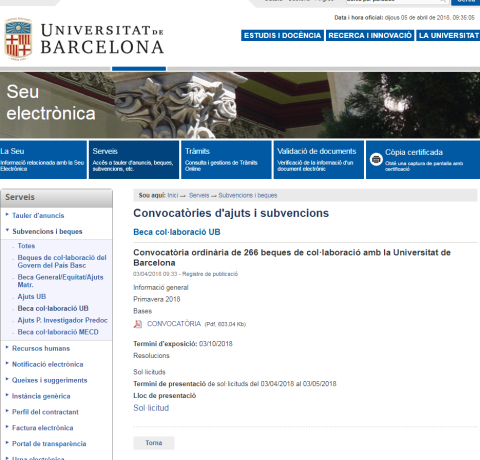This screenshot has width=480, height=460.
Task: Click the PDF icon beside CONVOCATÒRIA
Action: click(138, 324)
